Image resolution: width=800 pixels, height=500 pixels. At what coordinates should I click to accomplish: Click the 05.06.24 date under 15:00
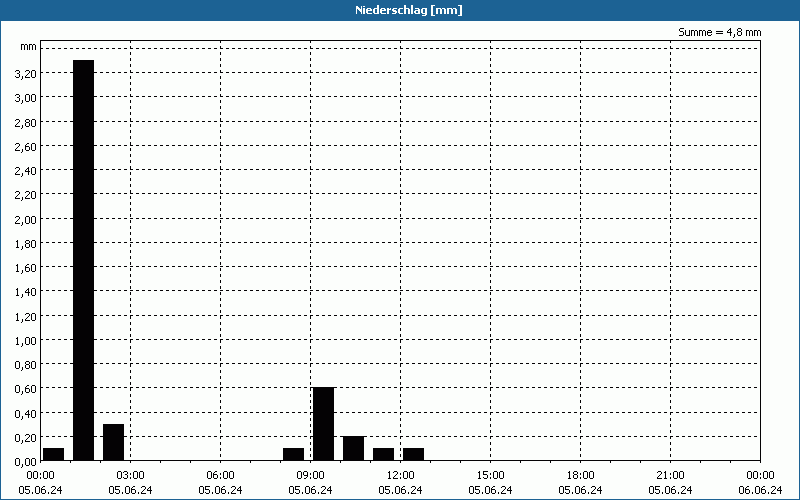click(x=490, y=490)
